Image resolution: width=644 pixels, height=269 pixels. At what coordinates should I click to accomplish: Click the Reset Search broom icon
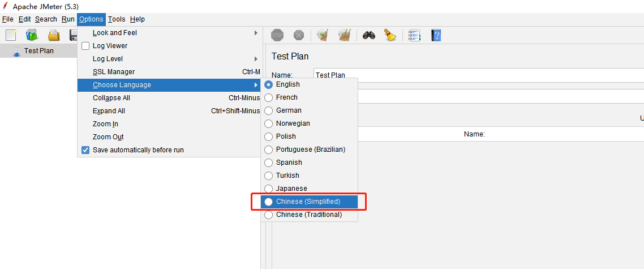point(390,35)
